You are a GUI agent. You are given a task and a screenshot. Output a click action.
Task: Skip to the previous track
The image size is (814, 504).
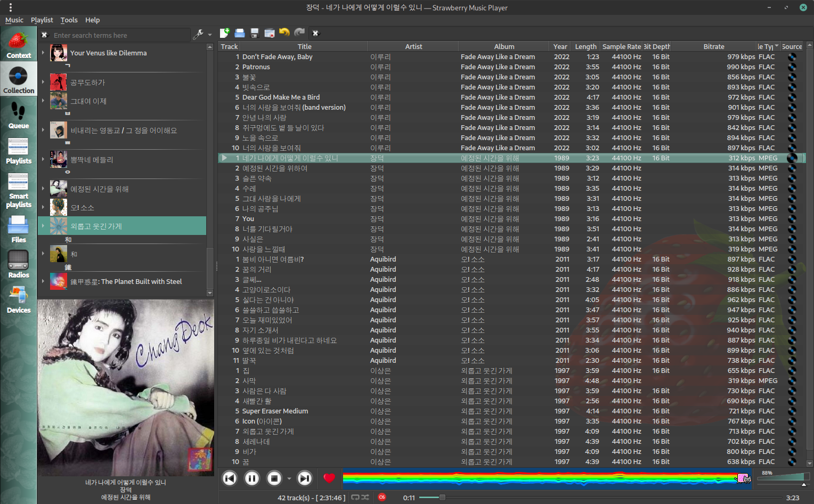pos(230,478)
